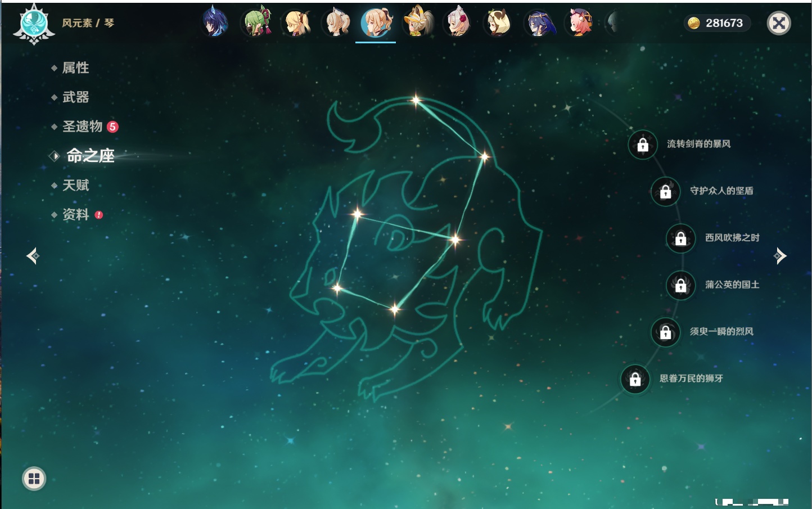This screenshot has height=509, width=812.
Task: Inspect the locked 须臾一瞬的烈风 constellation
Action: click(666, 332)
